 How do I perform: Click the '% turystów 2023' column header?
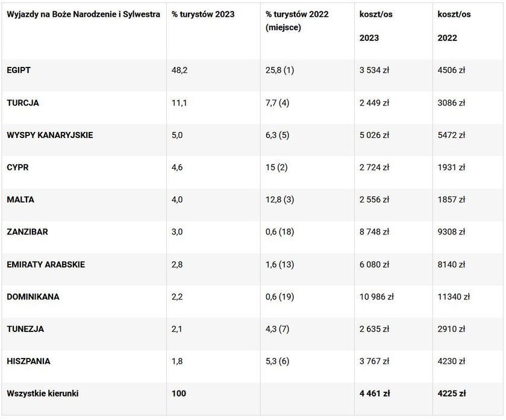tap(203, 14)
